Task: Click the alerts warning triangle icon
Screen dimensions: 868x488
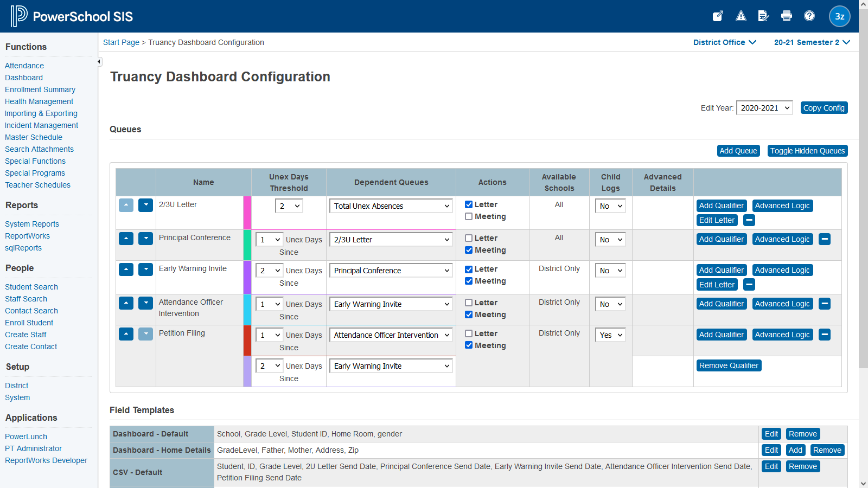Action: 741,16
